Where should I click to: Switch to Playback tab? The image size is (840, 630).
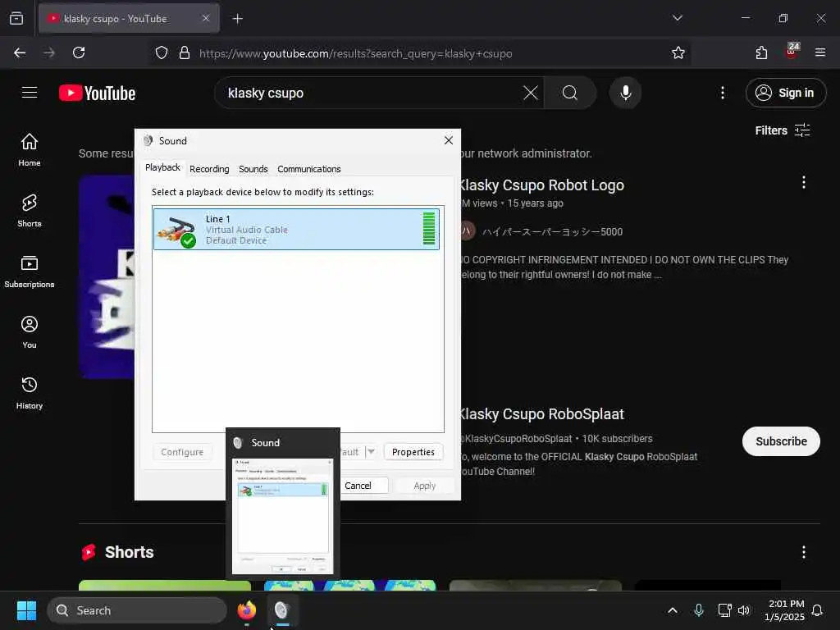(x=162, y=167)
